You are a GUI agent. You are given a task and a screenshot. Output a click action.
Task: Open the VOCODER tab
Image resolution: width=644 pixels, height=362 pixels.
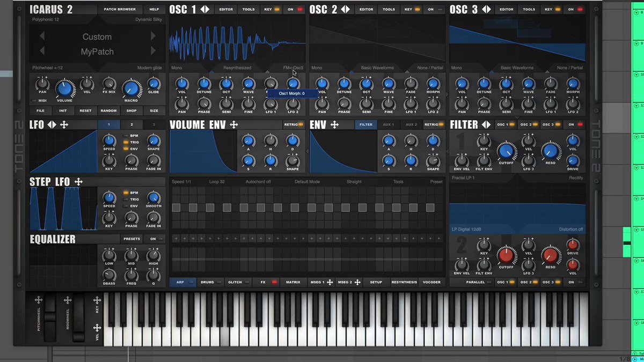pyautogui.click(x=432, y=282)
